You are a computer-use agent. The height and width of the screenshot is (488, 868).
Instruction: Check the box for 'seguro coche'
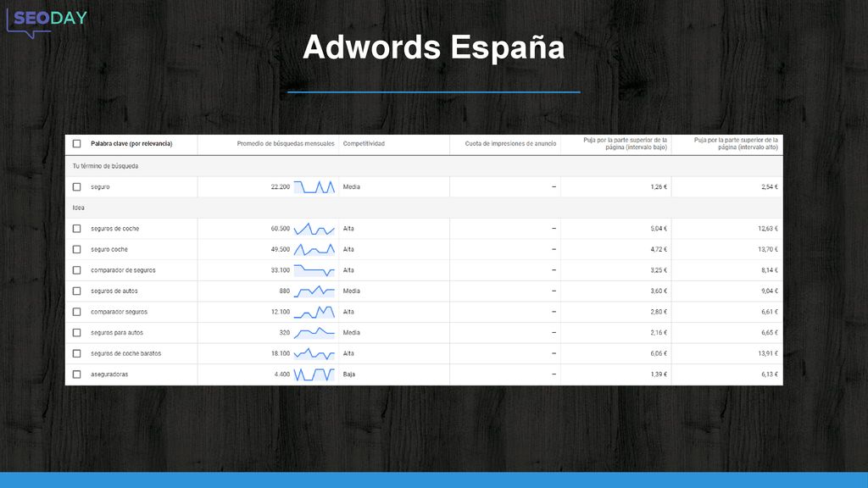click(77, 250)
